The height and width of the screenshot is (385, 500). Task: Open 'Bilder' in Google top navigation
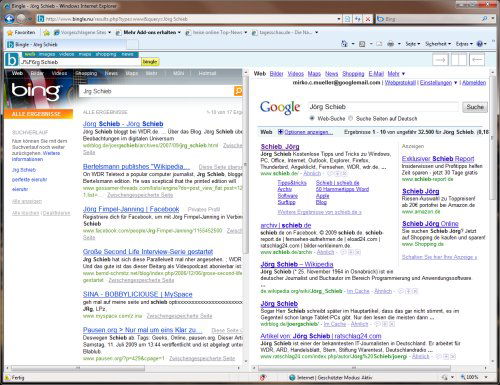coord(276,74)
